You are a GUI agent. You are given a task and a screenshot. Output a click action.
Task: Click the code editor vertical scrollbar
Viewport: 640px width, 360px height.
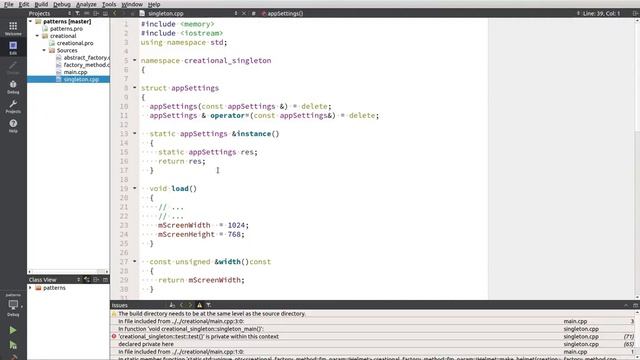637,159
